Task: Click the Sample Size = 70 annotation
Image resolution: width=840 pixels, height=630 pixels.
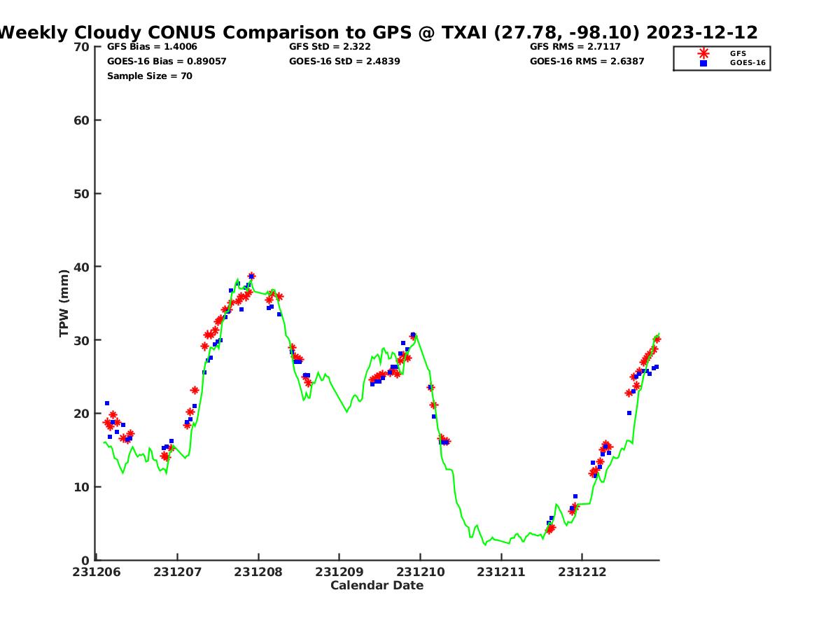Action: pos(149,76)
